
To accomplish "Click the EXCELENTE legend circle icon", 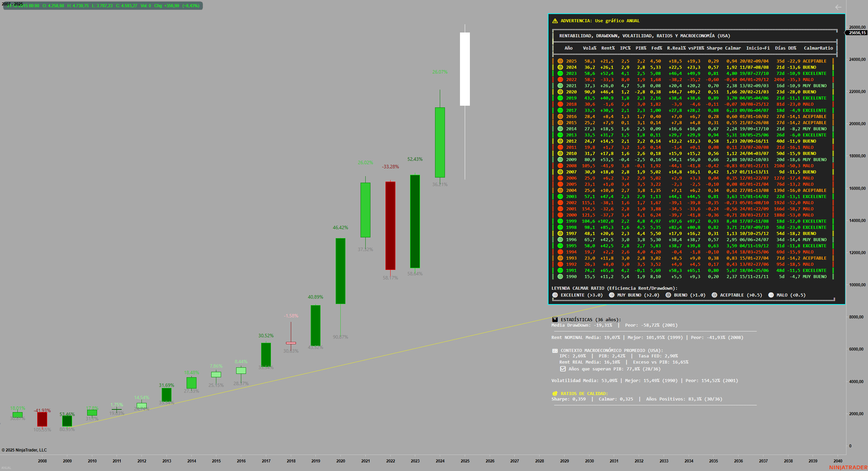I will 555,295.
